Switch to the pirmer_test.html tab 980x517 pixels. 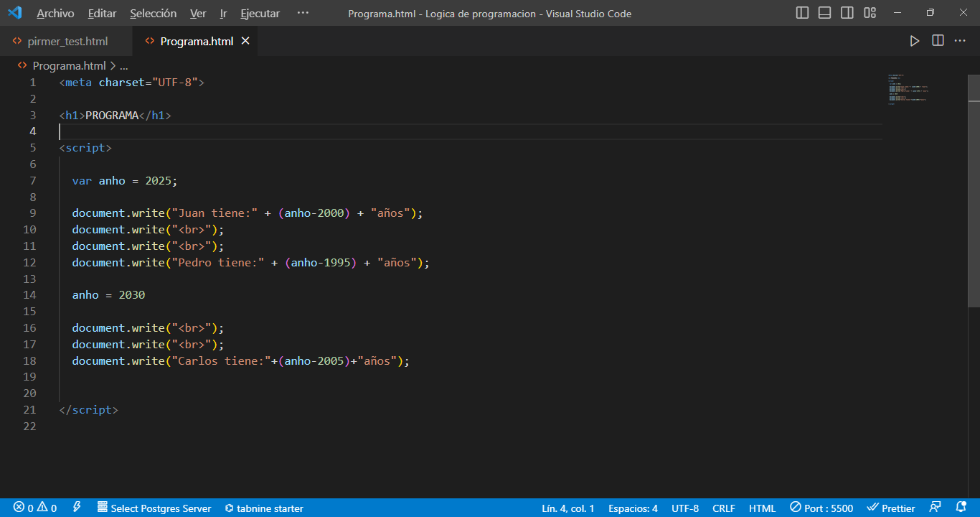(66, 41)
